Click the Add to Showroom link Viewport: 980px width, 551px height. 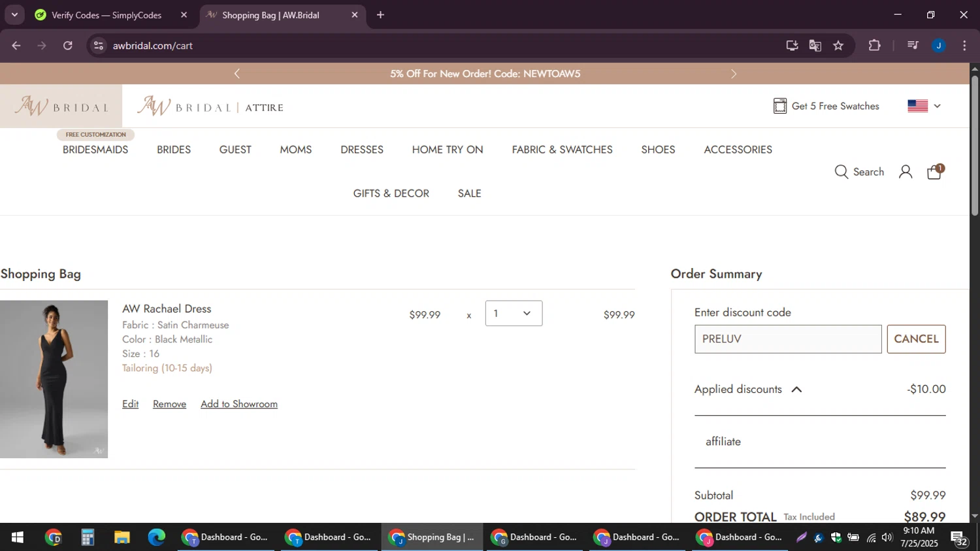[239, 404]
